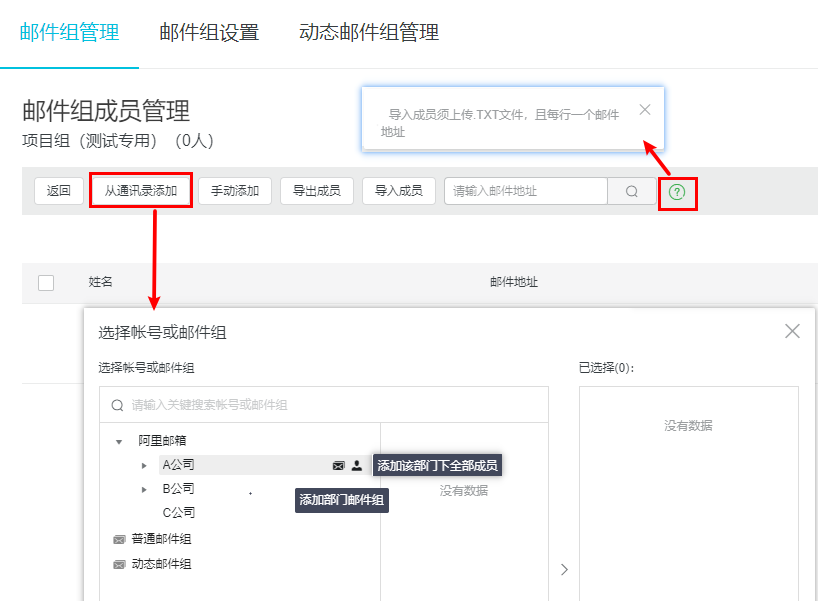This screenshot has width=818, height=601.
Task: Tick the select-all checkbox in the table header
Action: coord(46,282)
